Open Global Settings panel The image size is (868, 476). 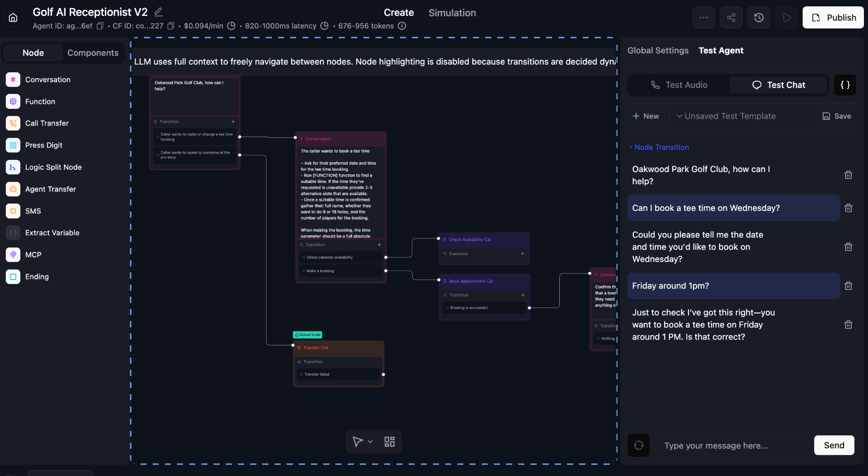pyautogui.click(x=658, y=51)
